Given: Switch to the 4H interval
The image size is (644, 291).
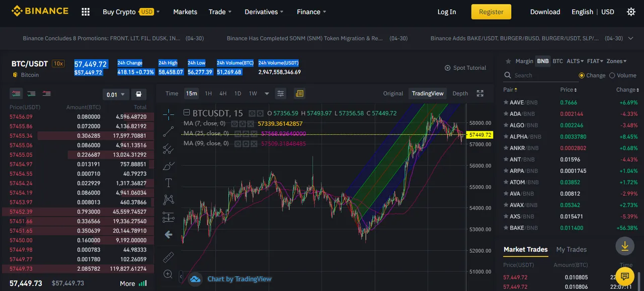Looking at the screenshot, I should pyautogui.click(x=223, y=93).
